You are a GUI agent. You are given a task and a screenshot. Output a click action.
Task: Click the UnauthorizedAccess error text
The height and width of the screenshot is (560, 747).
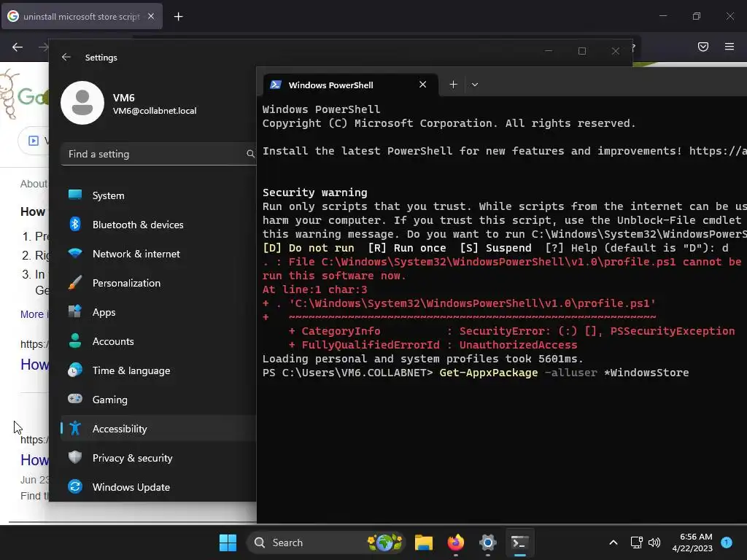point(519,345)
